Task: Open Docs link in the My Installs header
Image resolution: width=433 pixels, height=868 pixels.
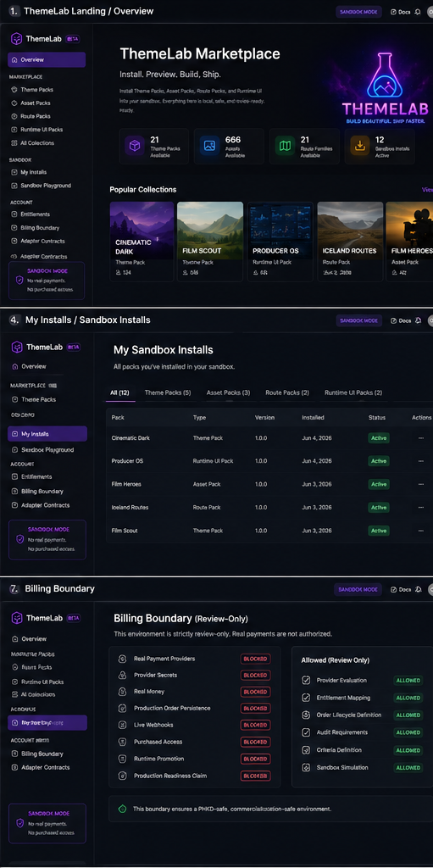Action: pyautogui.click(x=401, y=320)
